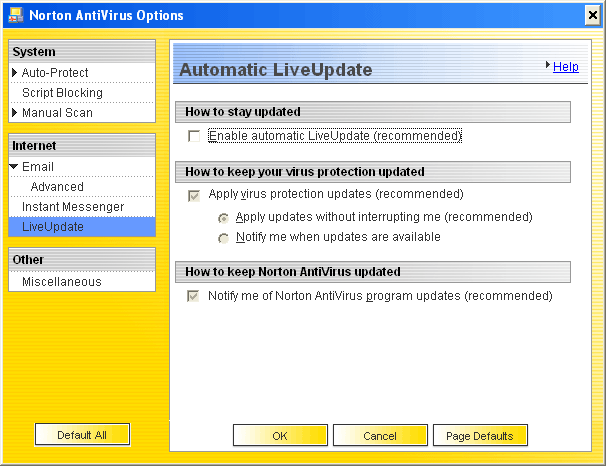Collapse the Email section arrow
This screenshot has width=606, height=466.
(14, 167)
